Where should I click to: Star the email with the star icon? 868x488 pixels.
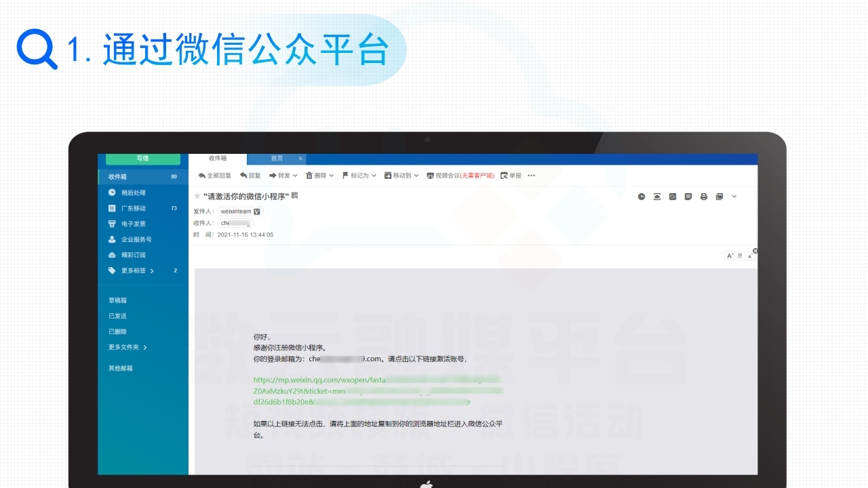[x=197, y=196]
